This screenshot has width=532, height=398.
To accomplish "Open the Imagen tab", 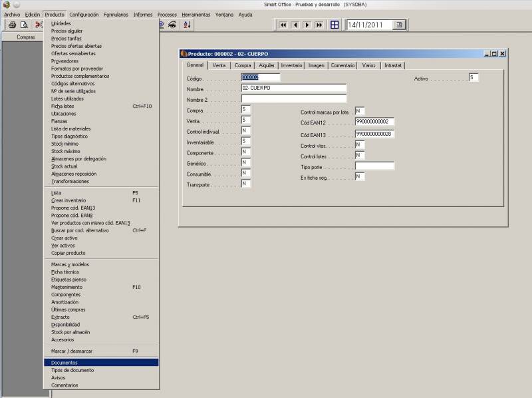I will [317, 65].
